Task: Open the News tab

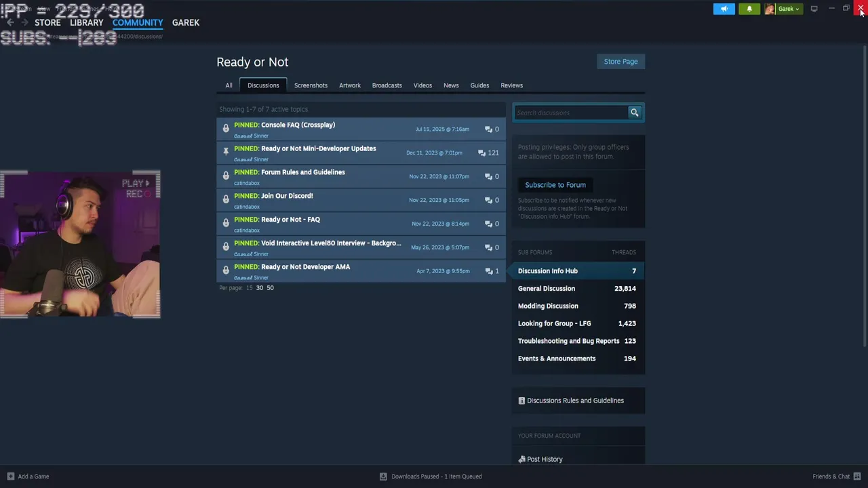Action: (x=451, y=85)
